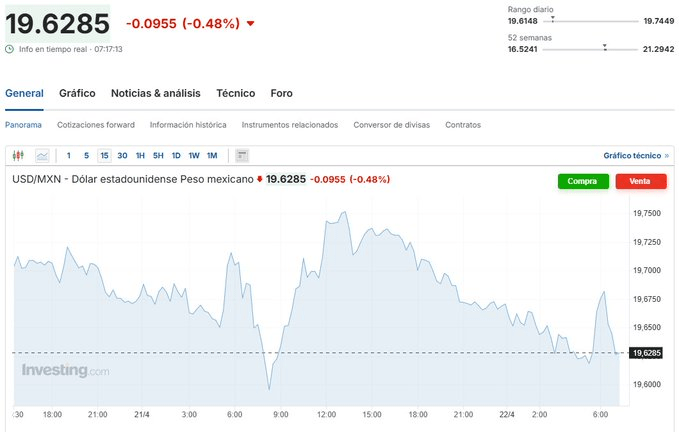Click the real-time clock icon
This screenshot has height=432, width=679.
(x=10, y=48)
